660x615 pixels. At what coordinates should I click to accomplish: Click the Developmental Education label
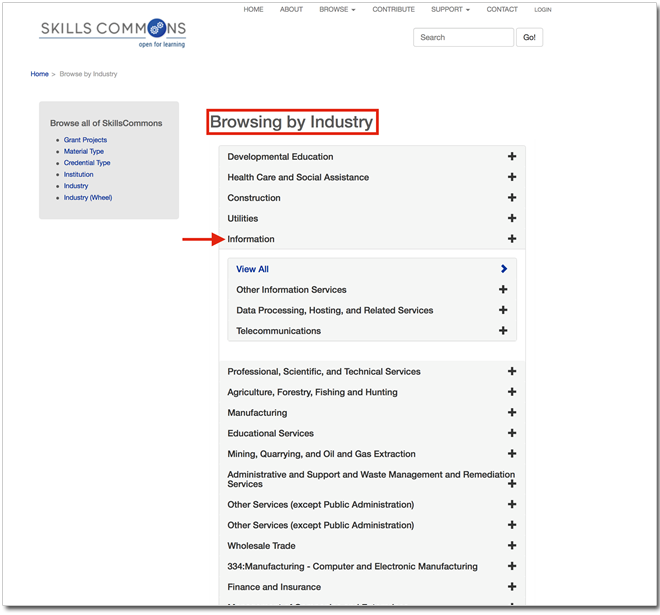click(280, 157)
